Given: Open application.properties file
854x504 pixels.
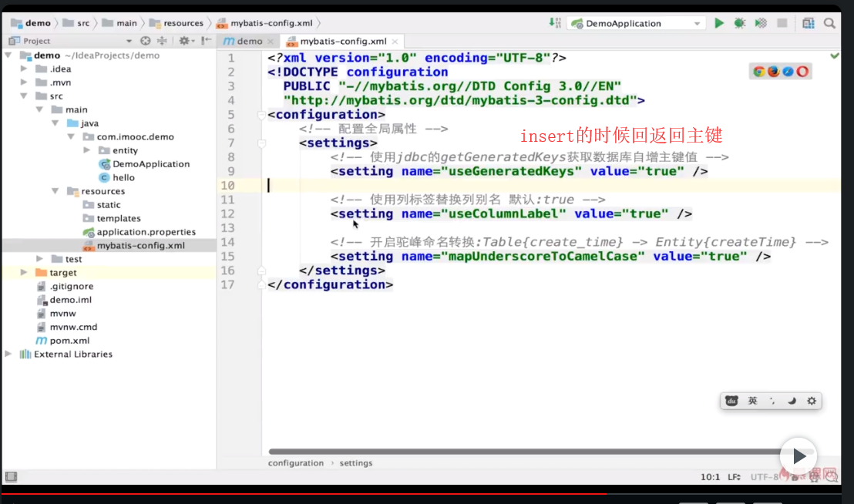Looking at the screenshot, I should 140,232.
